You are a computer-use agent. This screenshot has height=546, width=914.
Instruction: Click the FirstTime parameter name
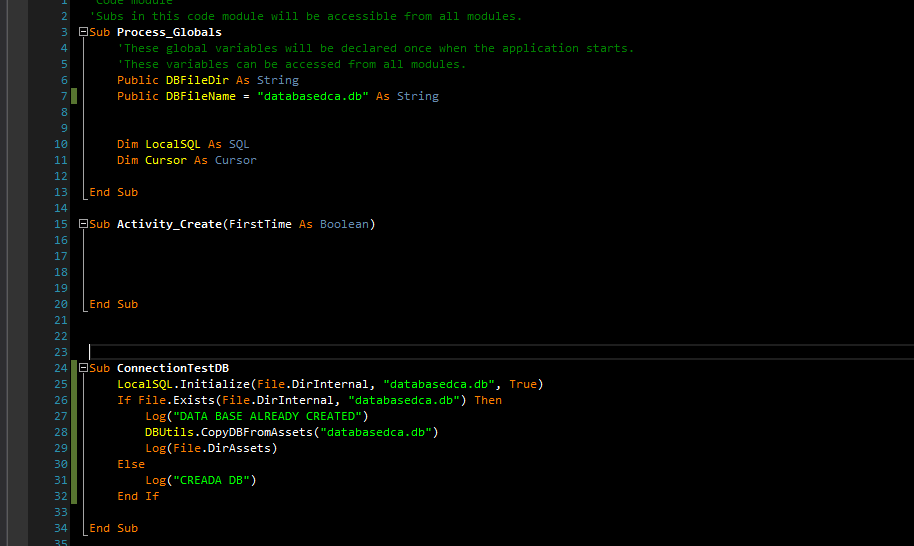pos(260,224)
